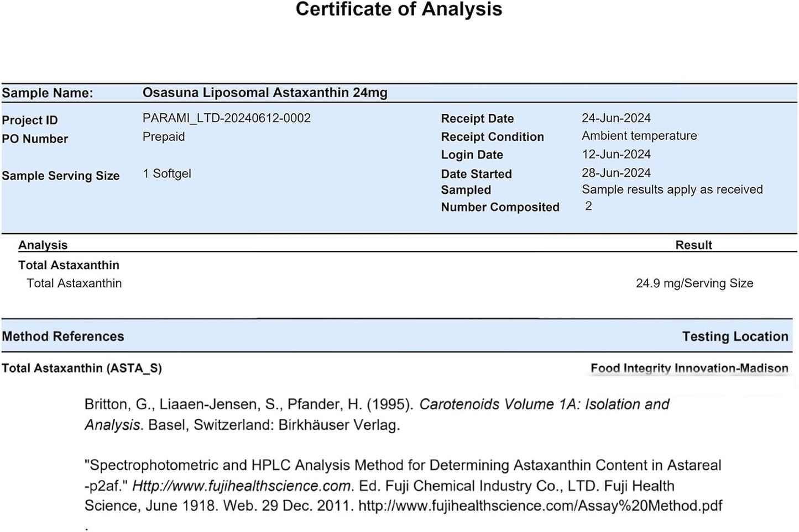Click the Analysis column header
Viewport: 799px width, 532px height.
pyautogui.click(x=43, y=245)
